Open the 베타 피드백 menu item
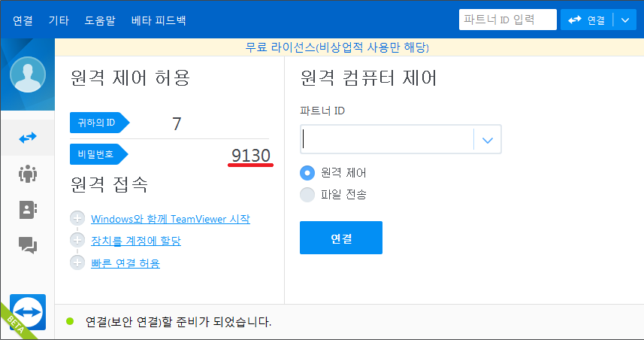644x340 pixels. point(157,20)
